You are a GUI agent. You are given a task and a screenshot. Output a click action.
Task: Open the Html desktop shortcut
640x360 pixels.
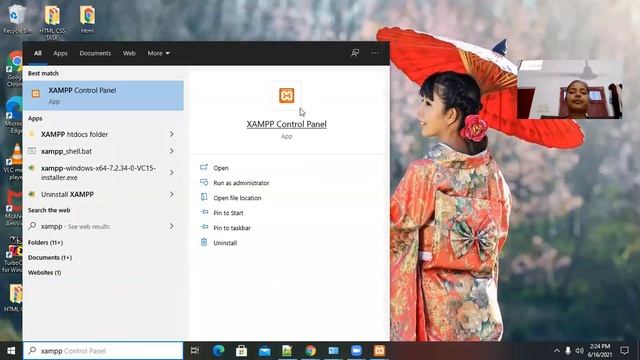pos(87,19)
